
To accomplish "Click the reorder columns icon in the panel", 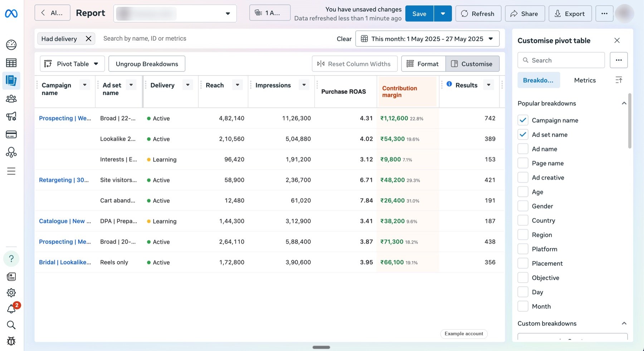I will click(x=619, y=80).
